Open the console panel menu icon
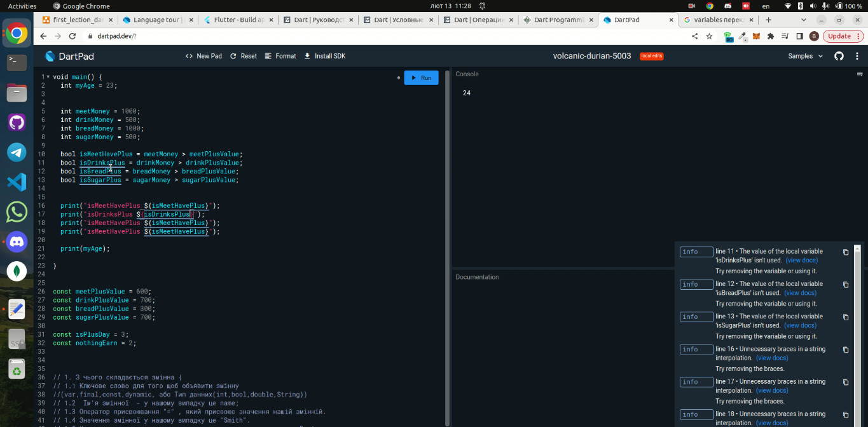Screen dimensions: 868x427 pos(860,74)
